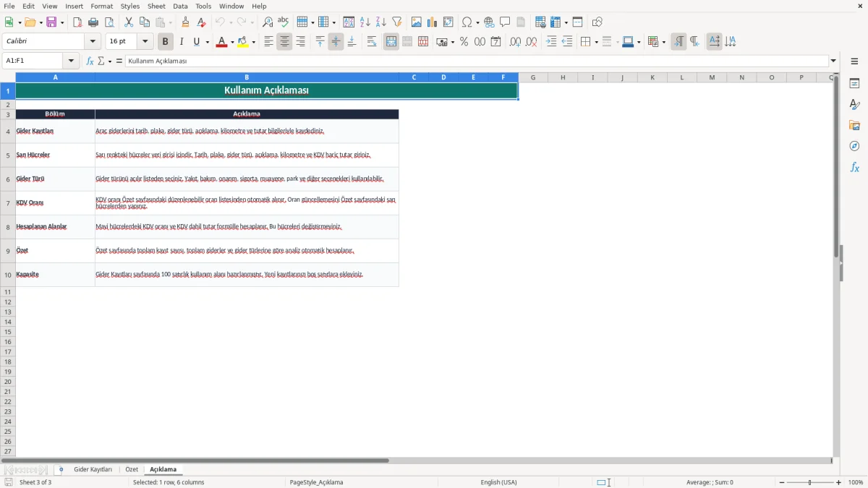Toggle Bold formatting
Viewport: 868px width, 488px height.
(166, 42)
